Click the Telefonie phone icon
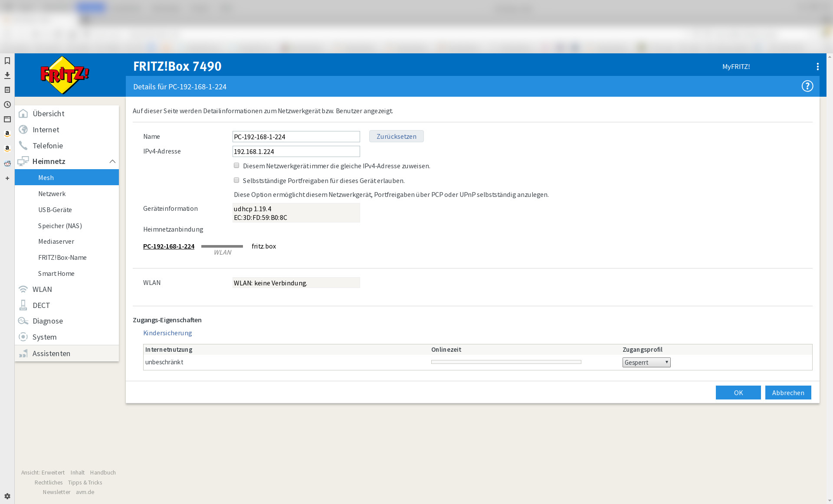The width and height of the screenshot is (833, 504). coord(23,146)
